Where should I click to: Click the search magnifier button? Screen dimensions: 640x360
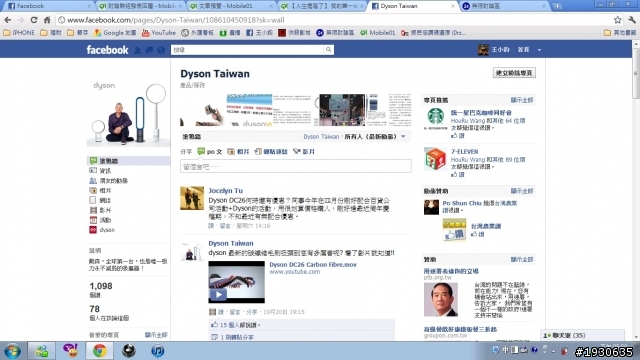coord(328,50)
